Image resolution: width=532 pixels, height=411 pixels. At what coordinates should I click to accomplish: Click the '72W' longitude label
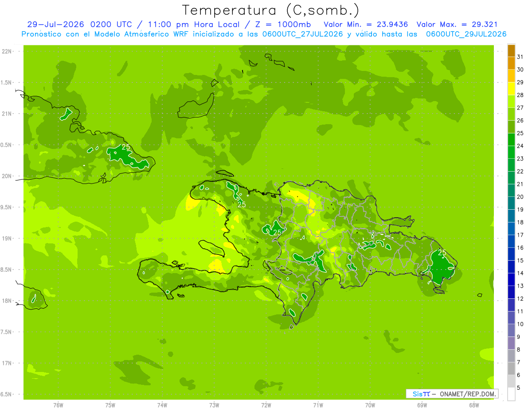coord(266,405)
